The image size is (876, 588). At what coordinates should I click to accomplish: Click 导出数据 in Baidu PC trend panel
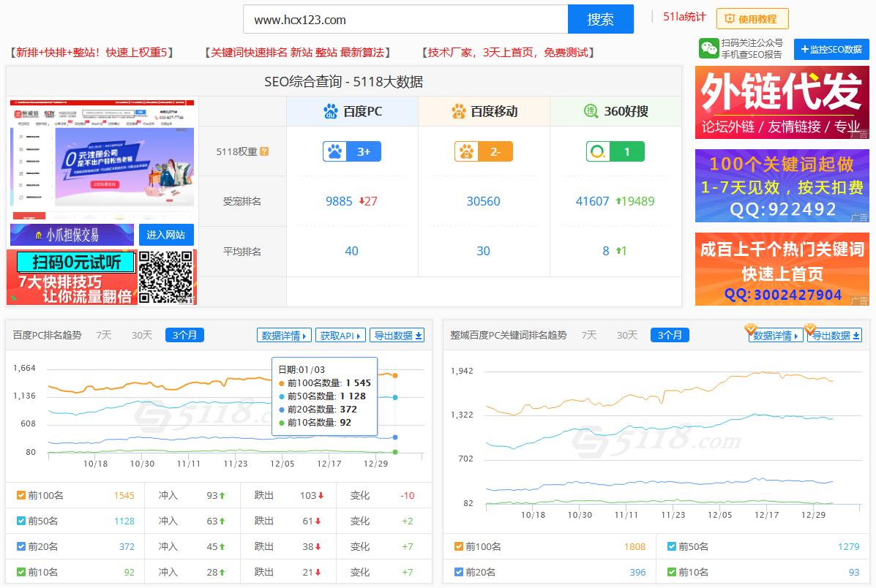[x=397, y=336]
